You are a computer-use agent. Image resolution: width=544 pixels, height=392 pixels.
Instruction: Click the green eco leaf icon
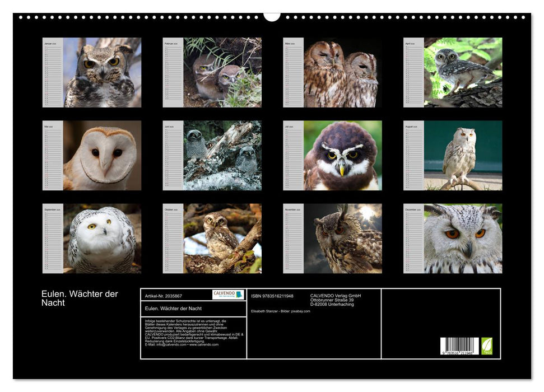pyautogui.click(x=487, y=346)
